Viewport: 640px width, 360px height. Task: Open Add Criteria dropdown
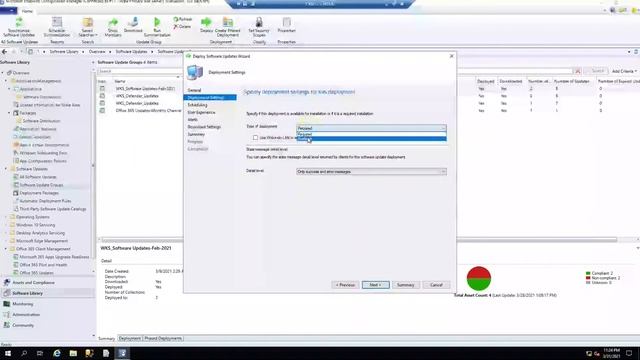[x=624, y=71]
